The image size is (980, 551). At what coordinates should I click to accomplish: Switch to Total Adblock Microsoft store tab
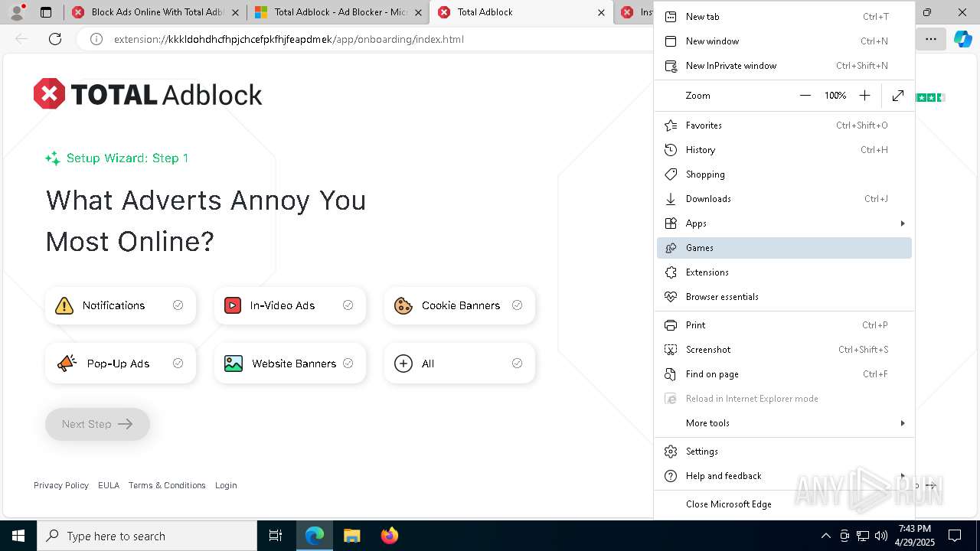point(337,12)
